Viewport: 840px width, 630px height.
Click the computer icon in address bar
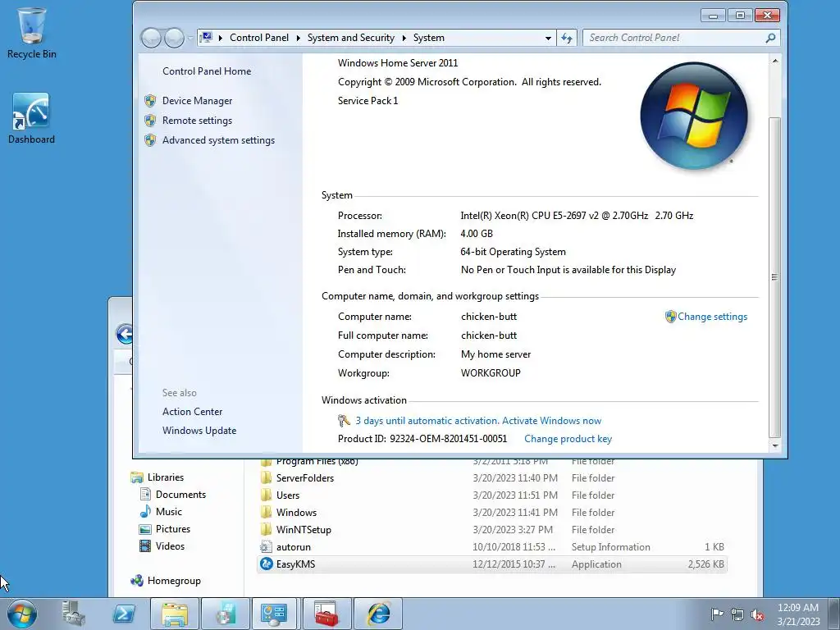(x=206, y=38)
